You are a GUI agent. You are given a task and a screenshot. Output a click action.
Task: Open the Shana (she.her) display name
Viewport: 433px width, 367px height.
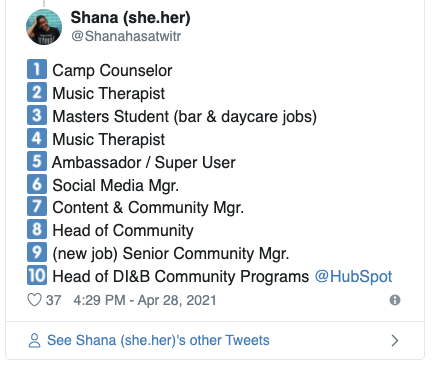pyautogui.click(x=130, y=18)
